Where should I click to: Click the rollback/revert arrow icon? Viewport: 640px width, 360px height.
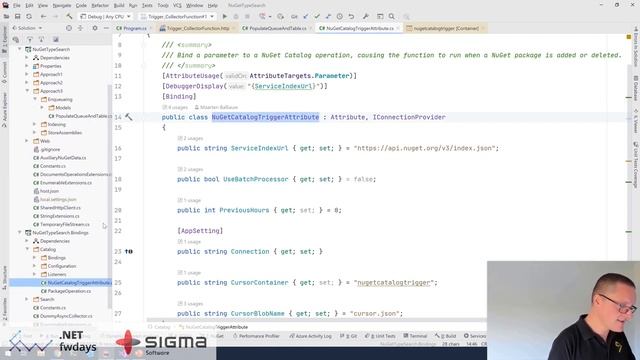tap(351, 16)
